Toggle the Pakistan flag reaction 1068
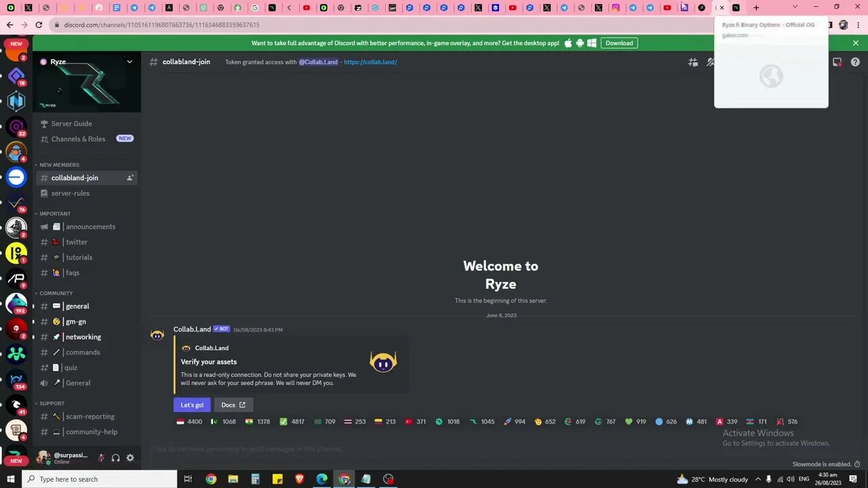 (x=224, y=422)
